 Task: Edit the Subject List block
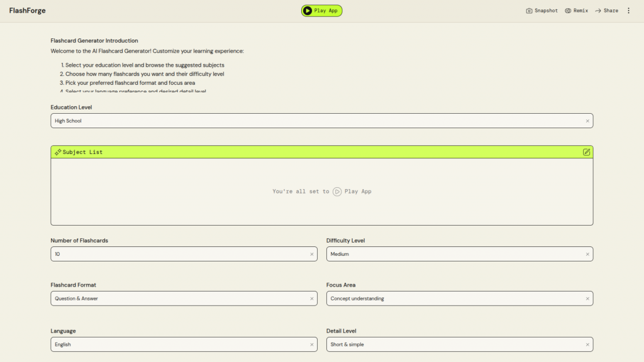pyautogui.click(x=586, y=152)
